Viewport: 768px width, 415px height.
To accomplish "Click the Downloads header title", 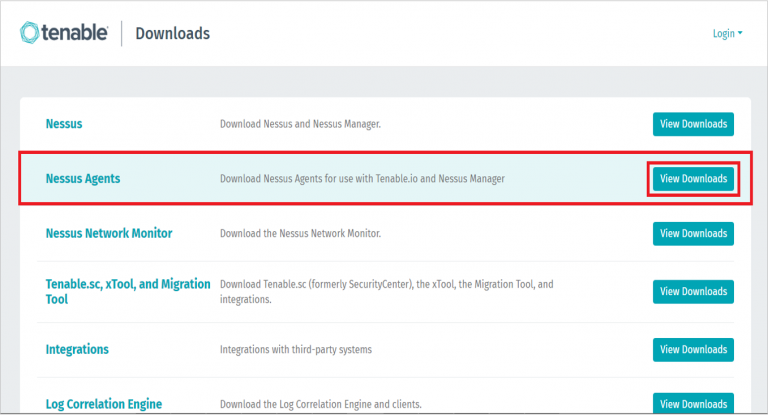I will pyautogui.click(x=172, y=33).
